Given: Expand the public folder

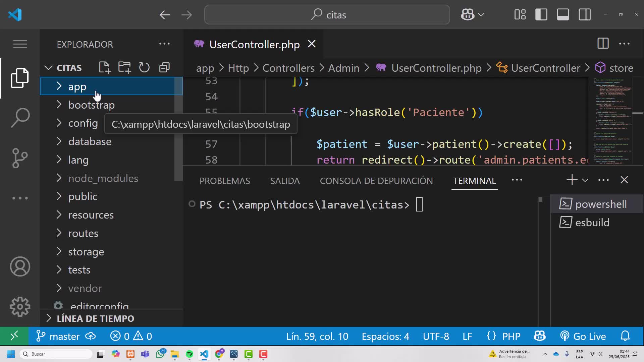Looking at the screenshot, I should (x=111, y=196).
